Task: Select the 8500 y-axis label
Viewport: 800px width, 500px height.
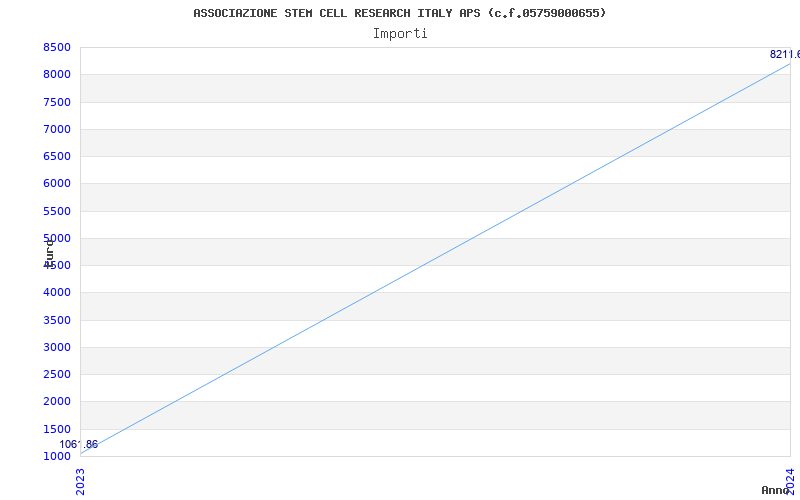Action: (57, 47)
